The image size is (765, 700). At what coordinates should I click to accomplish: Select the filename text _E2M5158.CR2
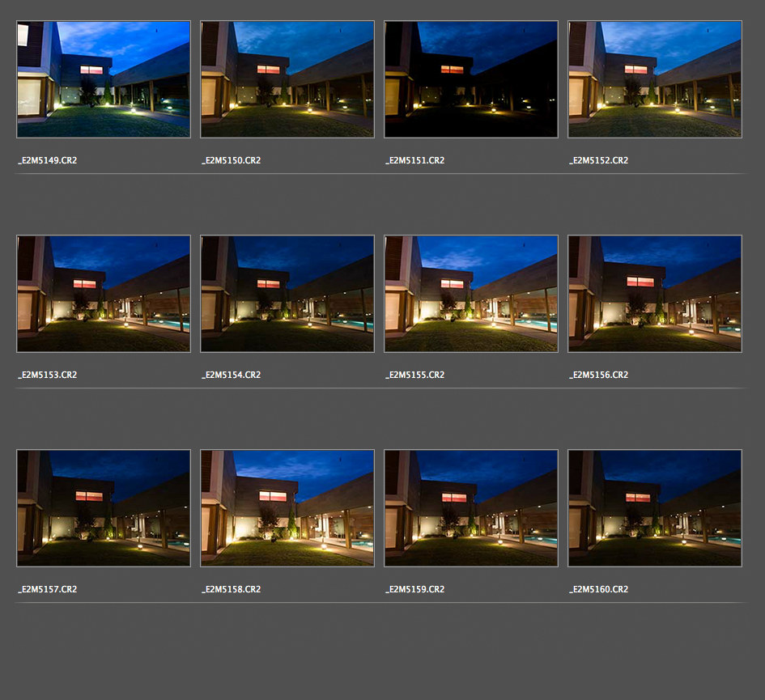(232, 589)
